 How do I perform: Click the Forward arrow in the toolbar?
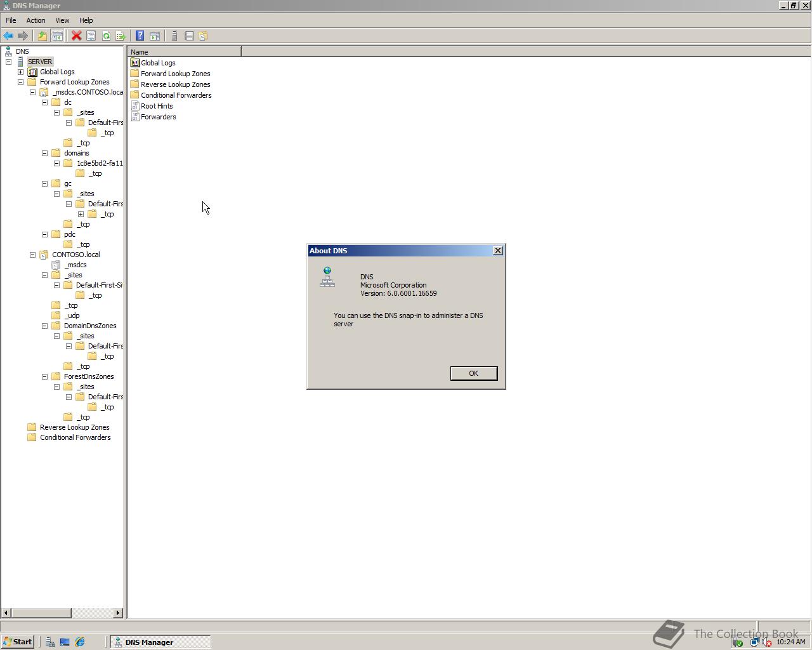(x=23, y=36)
